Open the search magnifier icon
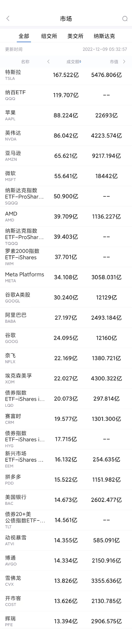Image resolution: width=132 pixels, height=644 pixels. pyautogui.click(x=125, y=19)
